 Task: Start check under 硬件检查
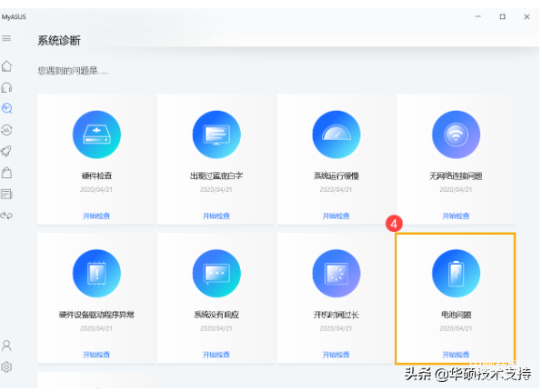coord(96,216)
